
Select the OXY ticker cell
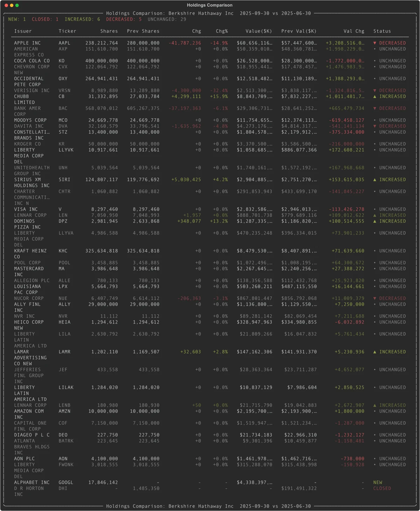click(x=63, y=79)
